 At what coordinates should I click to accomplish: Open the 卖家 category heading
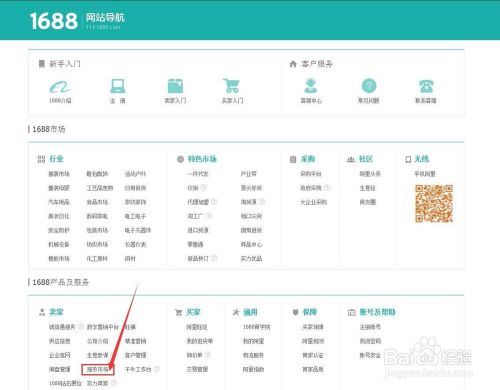click(56, 312)
